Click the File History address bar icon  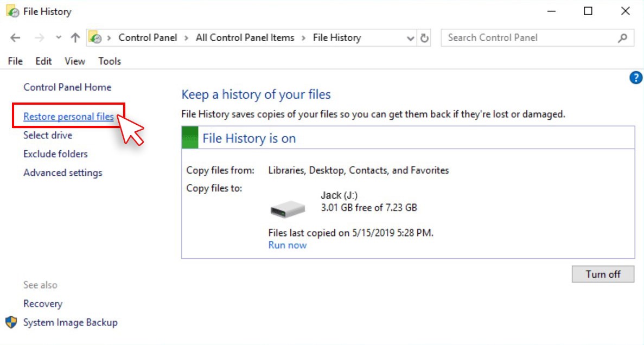point(95,38)
